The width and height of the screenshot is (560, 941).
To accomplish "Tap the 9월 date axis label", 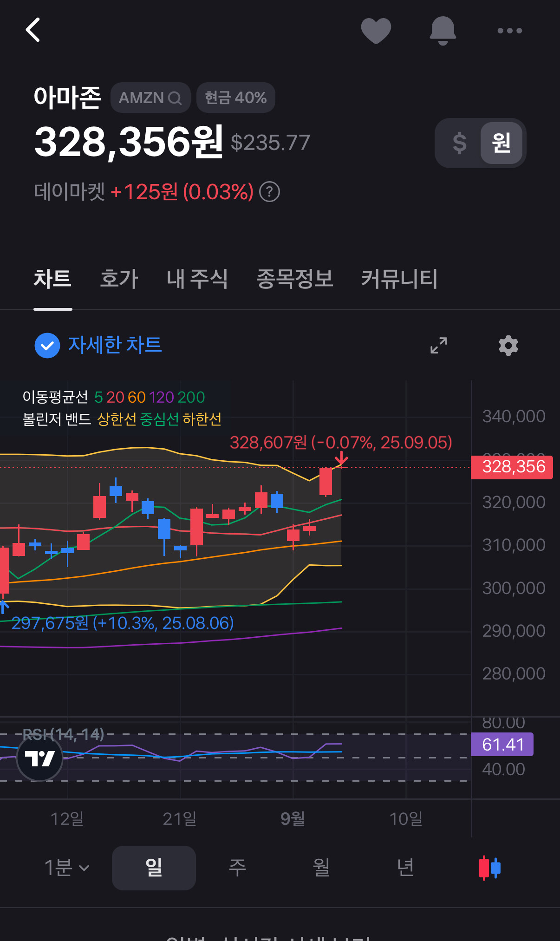I will [293, 818].
